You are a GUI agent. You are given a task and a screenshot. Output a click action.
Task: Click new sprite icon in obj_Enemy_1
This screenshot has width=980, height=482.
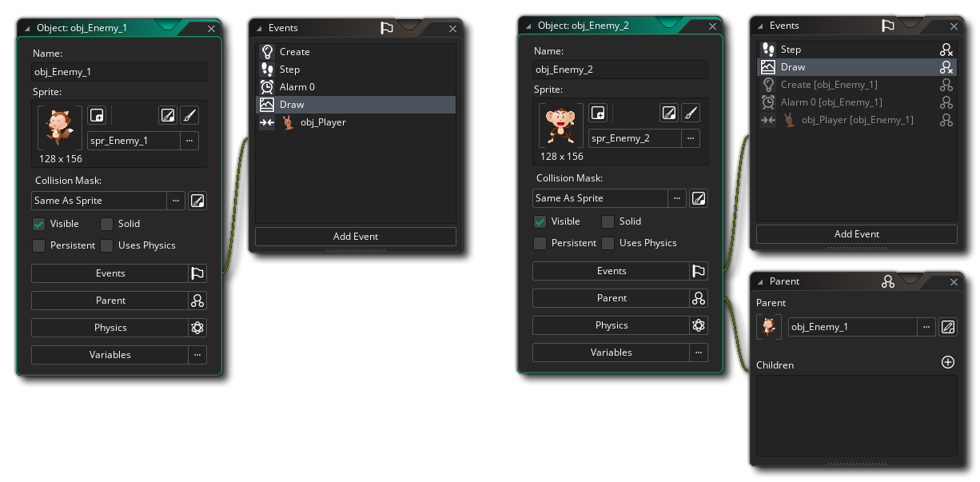[x=97, y=116]
